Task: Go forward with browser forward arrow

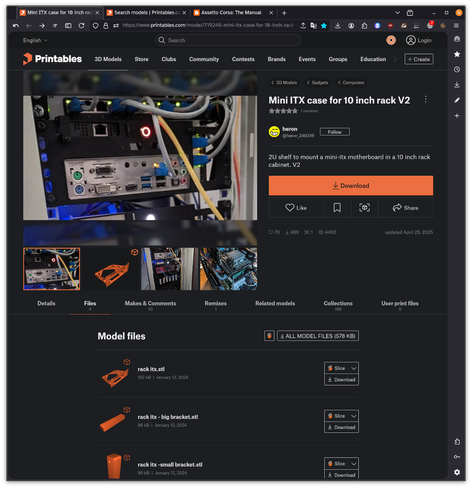Action: tap(42, 26)
